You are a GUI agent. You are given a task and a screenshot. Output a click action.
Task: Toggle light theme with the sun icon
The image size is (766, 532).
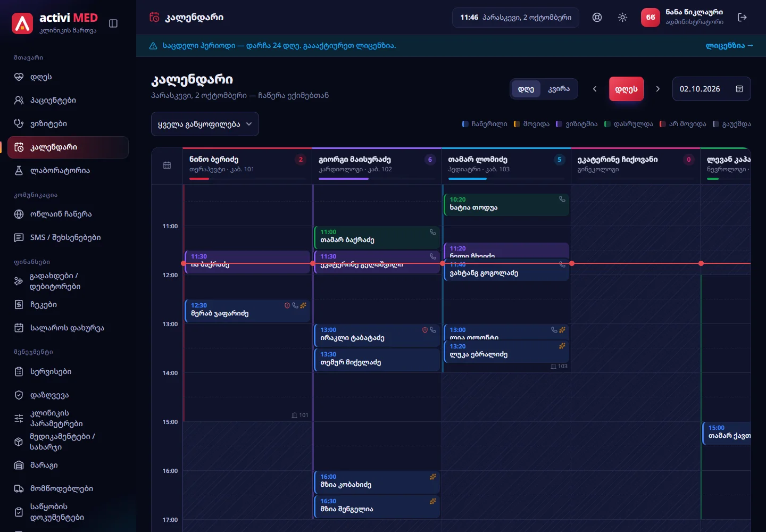tap(623, 18)
